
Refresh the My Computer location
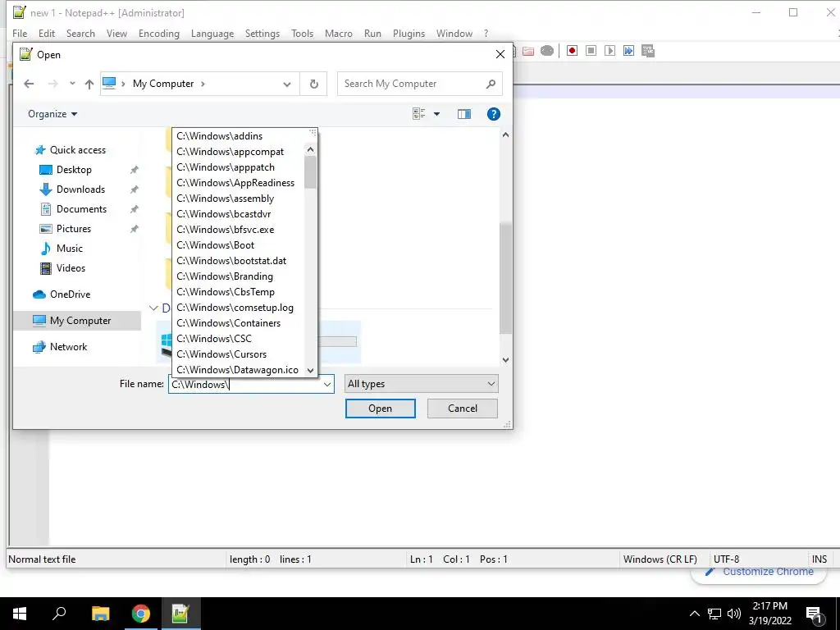(314, 84)
